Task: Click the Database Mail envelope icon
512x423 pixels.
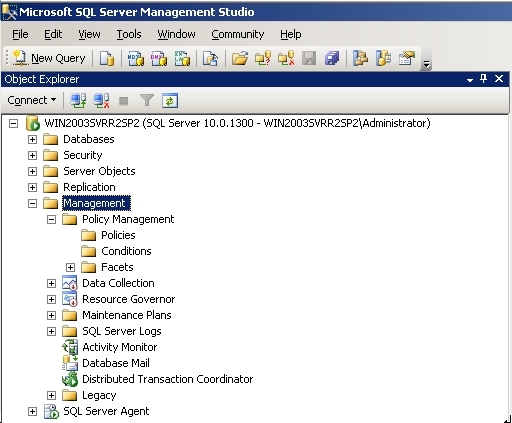Action: pos(70,363)
